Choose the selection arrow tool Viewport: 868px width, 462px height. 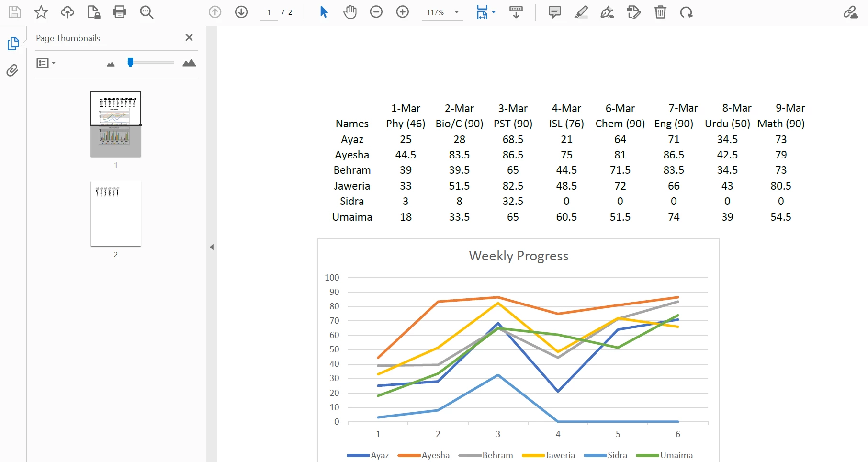click(324, 12)
